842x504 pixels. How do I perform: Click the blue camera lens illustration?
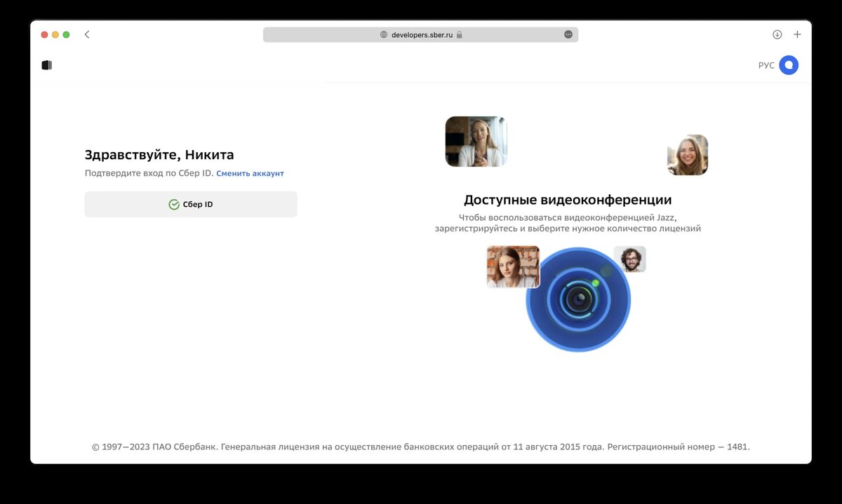[x=578, y=299]
